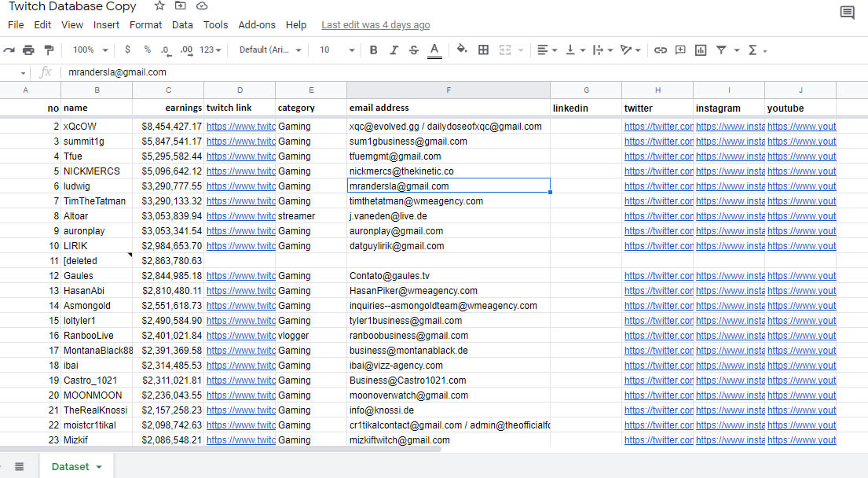
Task: Open the Add-ons menu
Action: [x=257, y=24]
